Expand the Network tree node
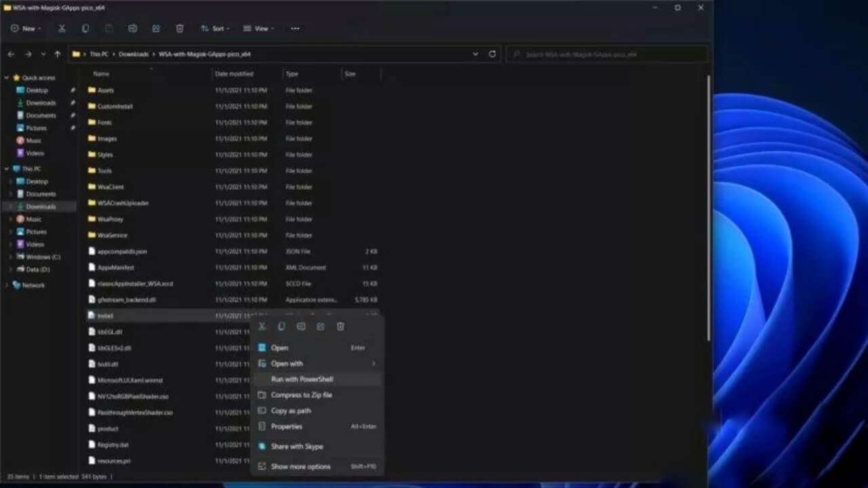 (7, 285)
